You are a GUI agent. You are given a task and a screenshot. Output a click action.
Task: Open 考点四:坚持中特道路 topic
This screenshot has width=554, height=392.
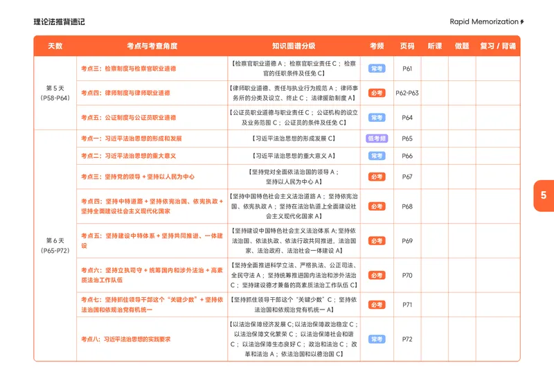click(x=152, y=206)
